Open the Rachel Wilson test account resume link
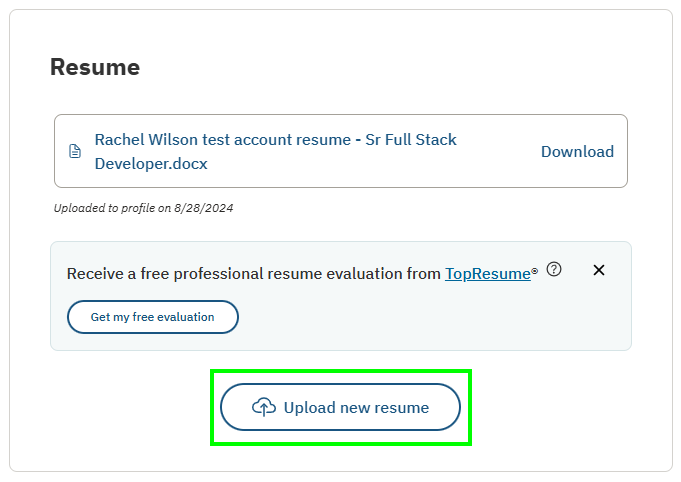Screen dimensions: 681x482 coord(275,140)
